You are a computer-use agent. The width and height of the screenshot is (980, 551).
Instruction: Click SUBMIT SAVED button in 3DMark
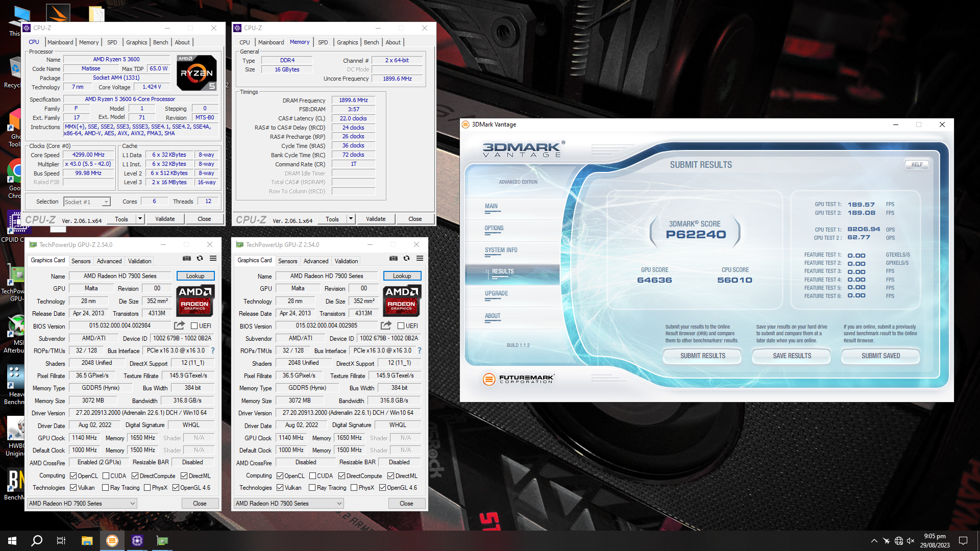coord(880,356)
